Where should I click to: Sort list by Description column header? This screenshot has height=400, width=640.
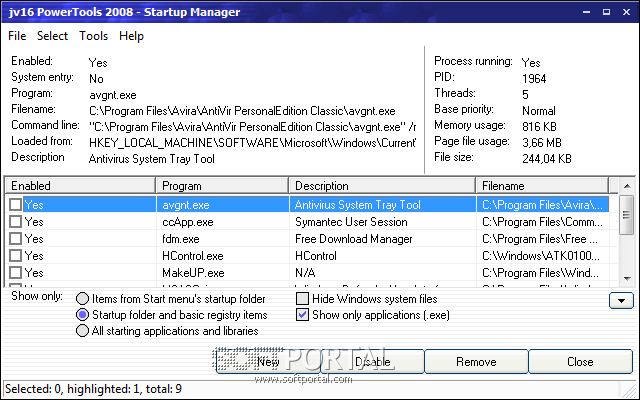382,186
